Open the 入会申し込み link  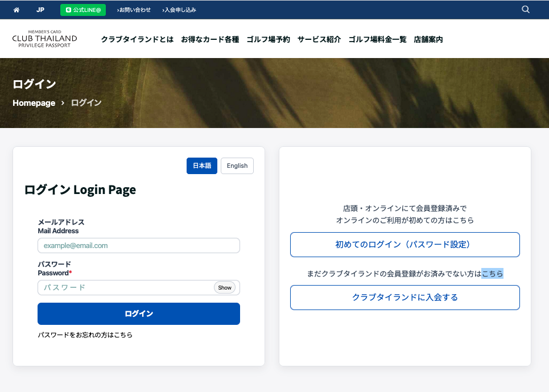[179, 10]
